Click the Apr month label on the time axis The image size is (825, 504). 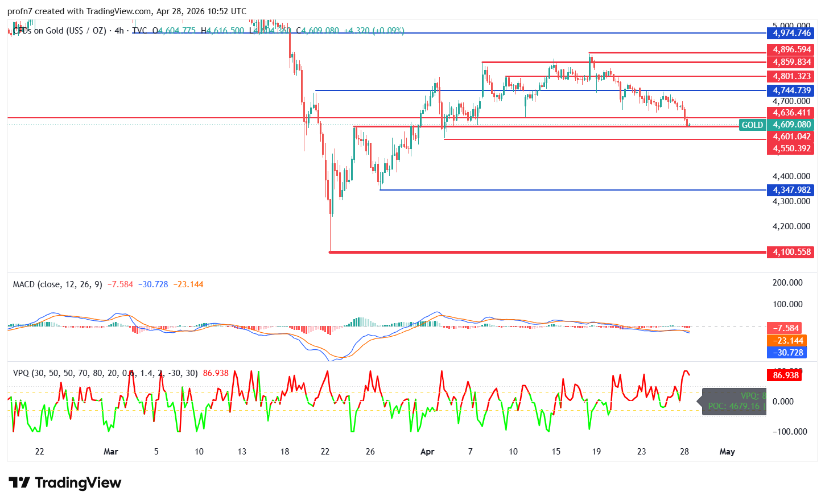[427, 452]
